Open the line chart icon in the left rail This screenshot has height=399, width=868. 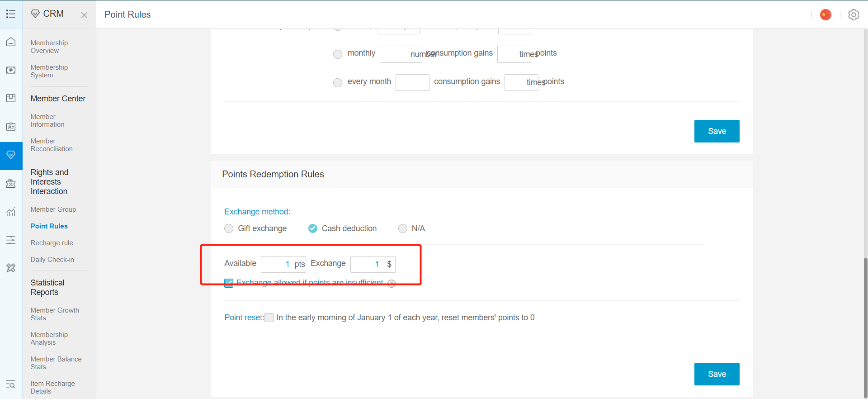(x=11, y=212)
